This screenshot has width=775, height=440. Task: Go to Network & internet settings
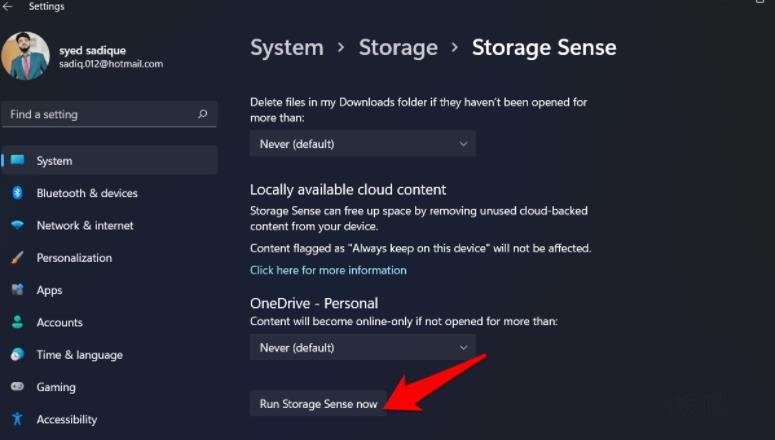[x=85, y=225]
